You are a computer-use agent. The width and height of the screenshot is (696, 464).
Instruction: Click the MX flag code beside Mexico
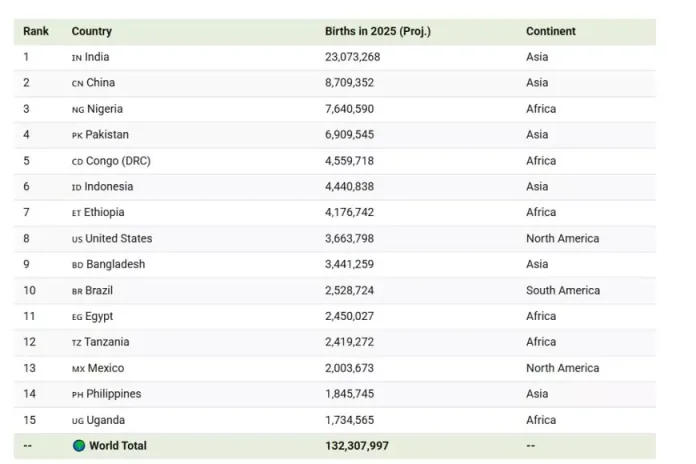tap(78, 369)
